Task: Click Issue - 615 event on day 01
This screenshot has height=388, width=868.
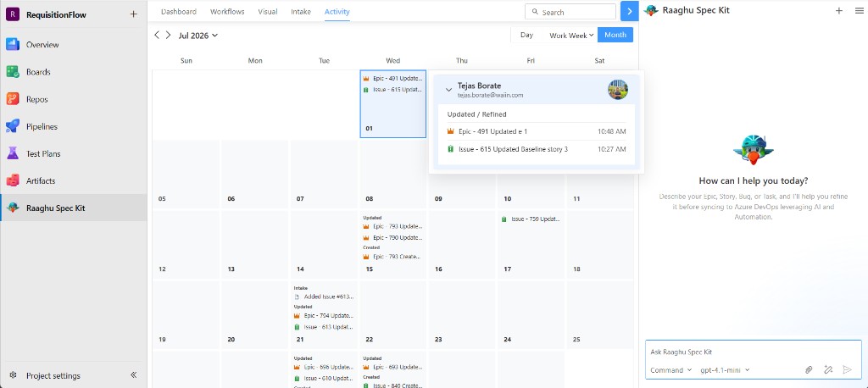Action: (393, 90)
